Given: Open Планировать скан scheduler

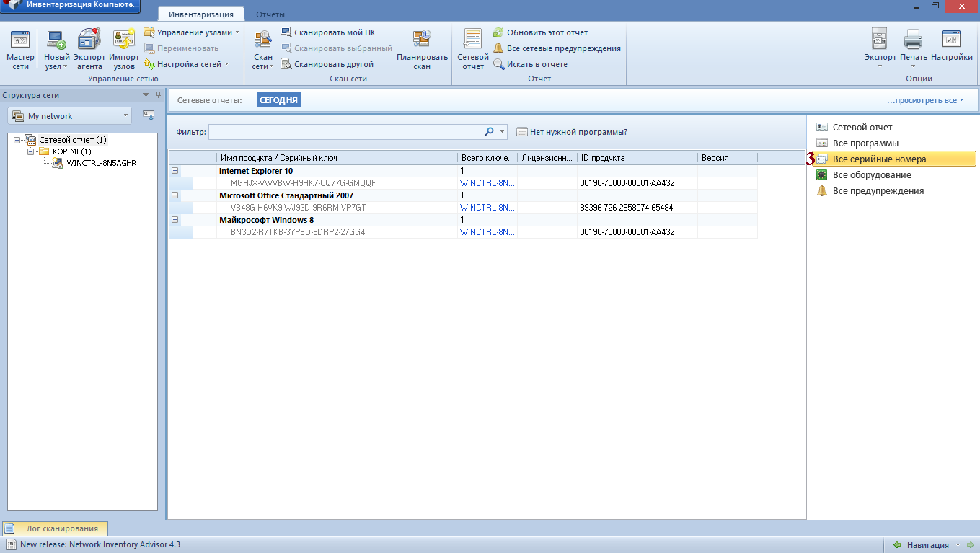Looking at the screenshot, I should (x=422, y=50).
